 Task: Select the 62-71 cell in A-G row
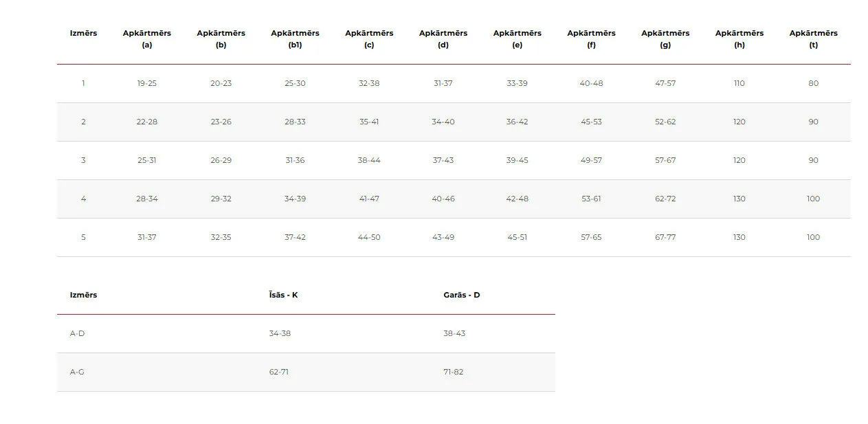pos(279,372)
